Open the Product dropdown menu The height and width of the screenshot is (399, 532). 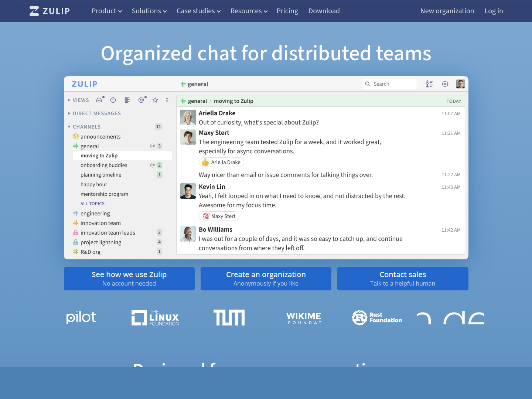point(107,11)
